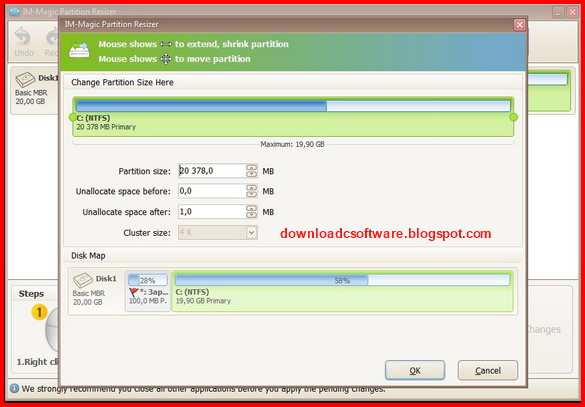Click the 'Change Partition Size Here' heading
This screenshot has height=407, width=585.
122,82
